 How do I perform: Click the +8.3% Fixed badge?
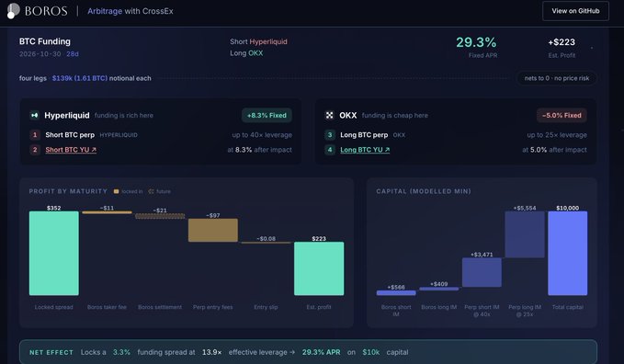click(x=267, y=116)
